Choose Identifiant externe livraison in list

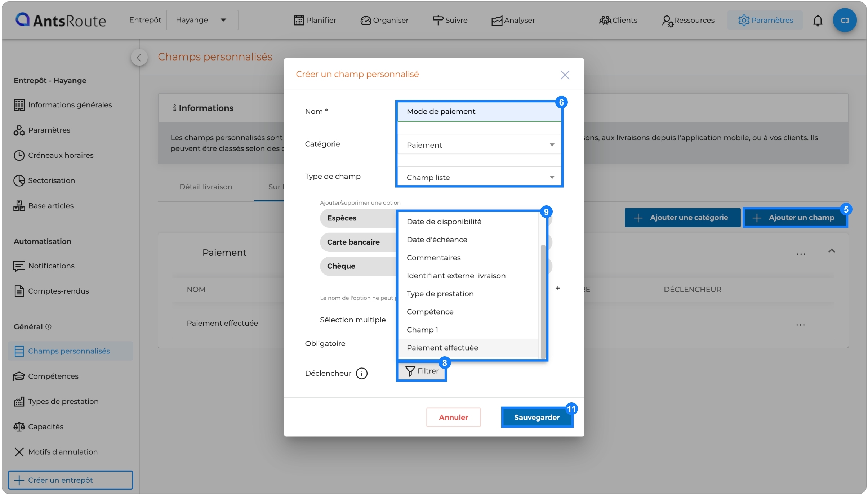(468, 276)
